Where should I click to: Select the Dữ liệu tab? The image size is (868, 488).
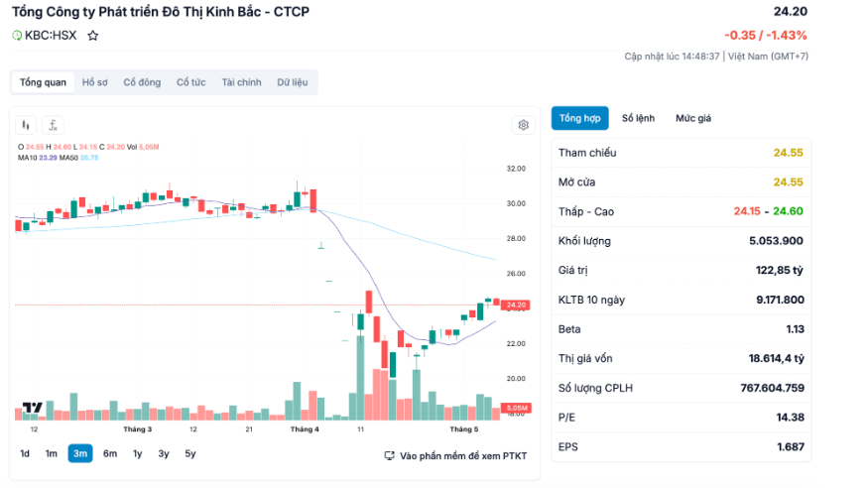tap(294, 82)
